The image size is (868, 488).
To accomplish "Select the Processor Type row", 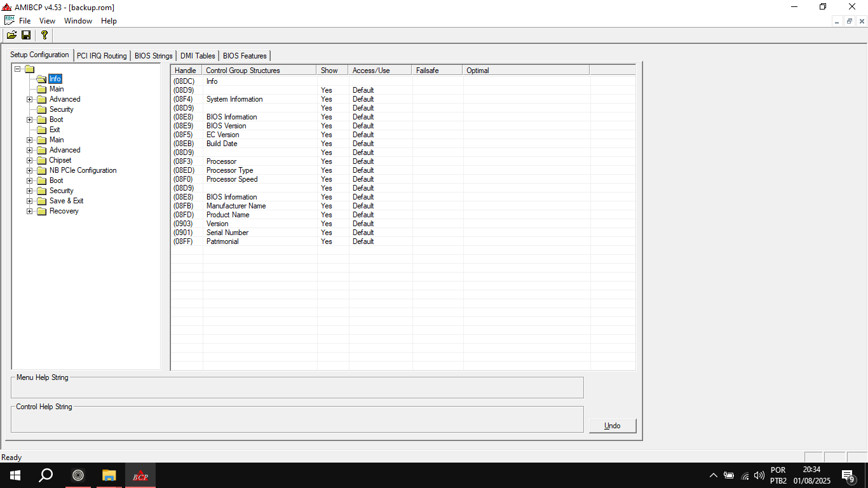I will point(403,170).
